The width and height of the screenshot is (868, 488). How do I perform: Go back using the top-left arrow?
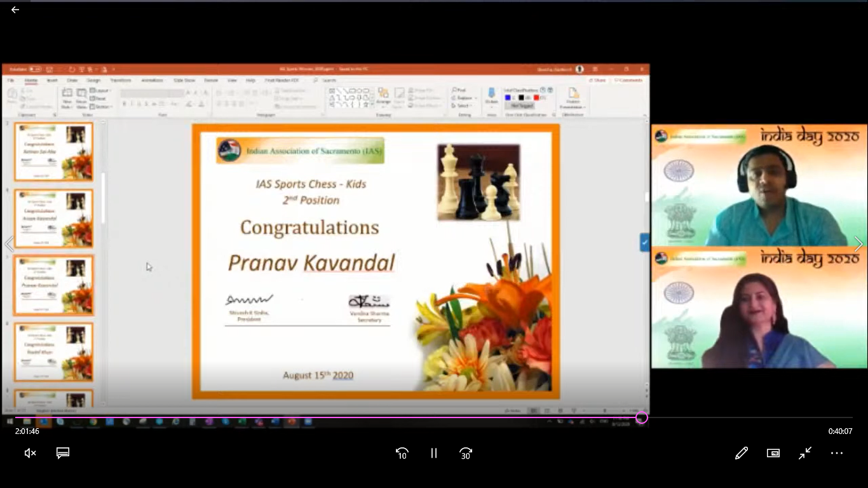point(15,10)
